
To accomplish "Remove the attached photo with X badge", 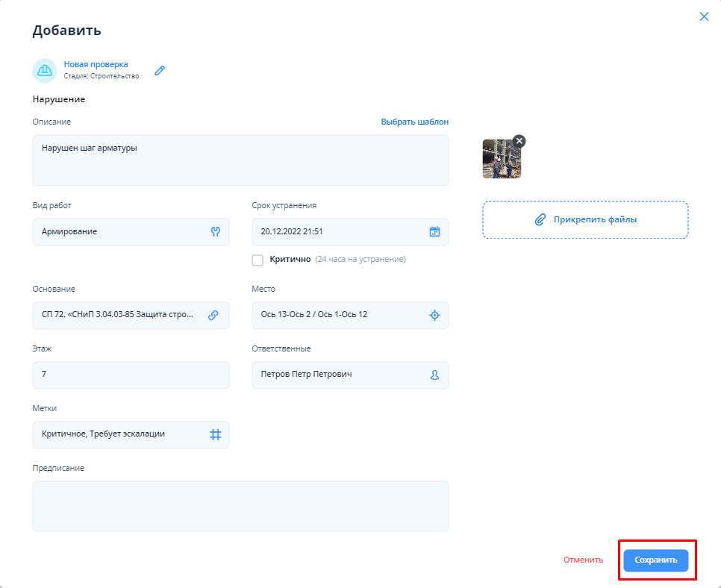I will point(519,141).
